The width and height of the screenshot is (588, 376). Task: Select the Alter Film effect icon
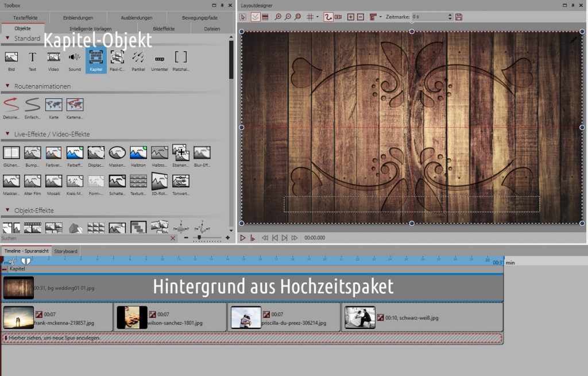click(x=32, y=182)
